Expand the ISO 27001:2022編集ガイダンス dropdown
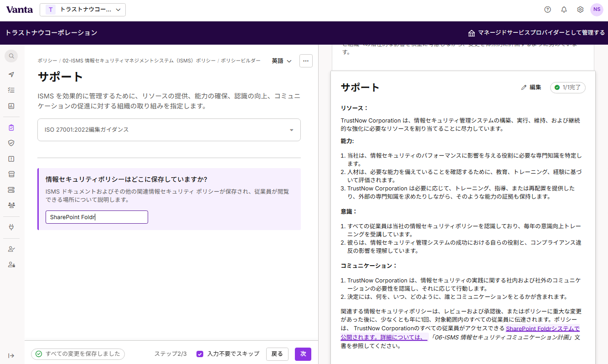Screen dimensions: 608x364 pyautogui.click(x=169, y=130)
